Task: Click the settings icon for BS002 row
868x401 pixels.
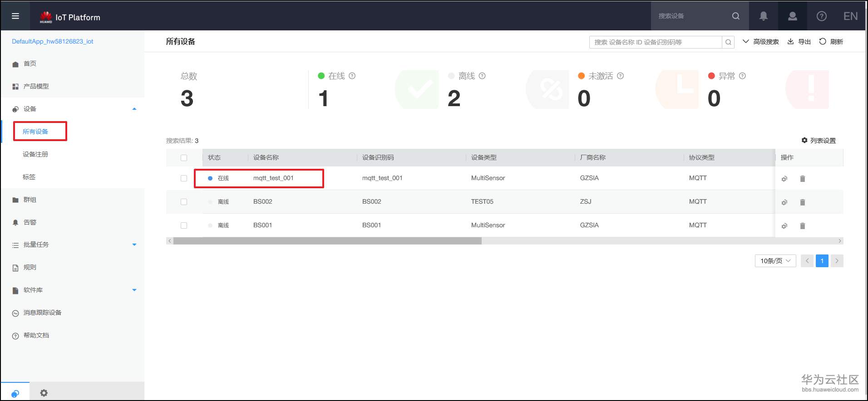Action: pos(784,202)
